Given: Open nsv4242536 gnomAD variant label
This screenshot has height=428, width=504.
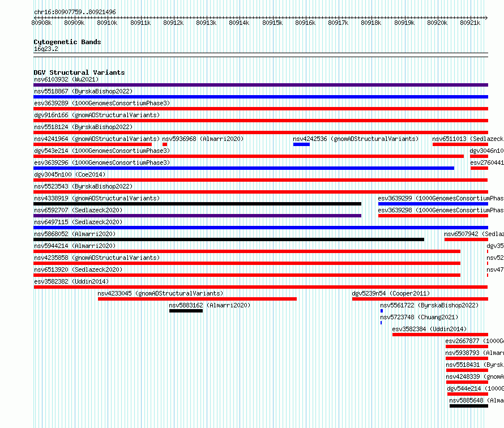Looking at the screenshot, I should [x=356, y=139].
